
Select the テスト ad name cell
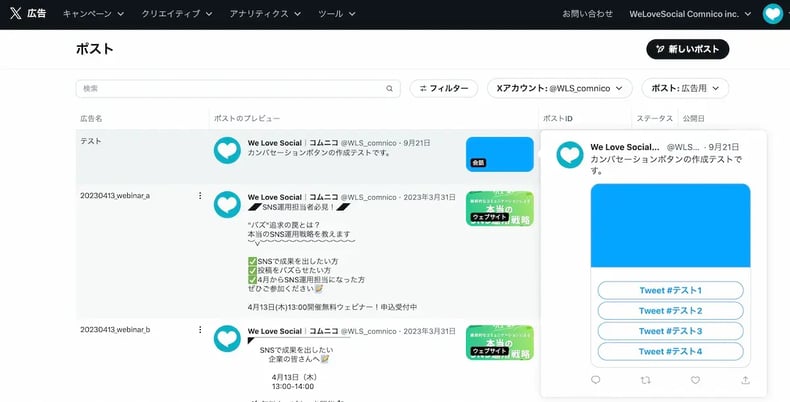[x=91, y=141]
